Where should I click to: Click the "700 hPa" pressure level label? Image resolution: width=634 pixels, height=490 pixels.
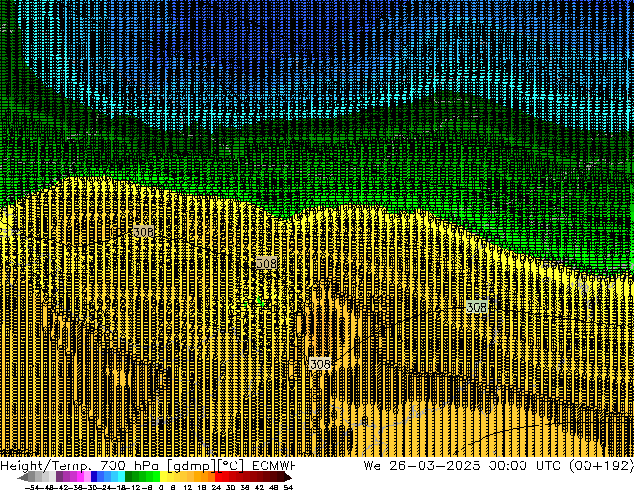point(129,466)
